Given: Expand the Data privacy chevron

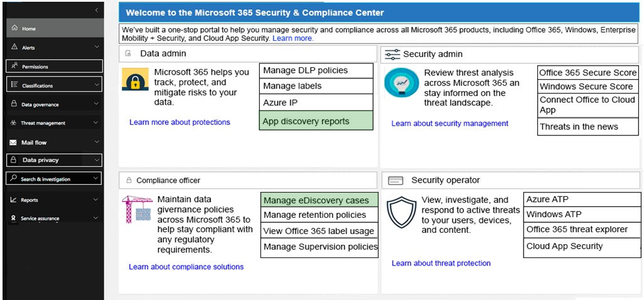Looking at the screenshot, I should tap(97, 160).
